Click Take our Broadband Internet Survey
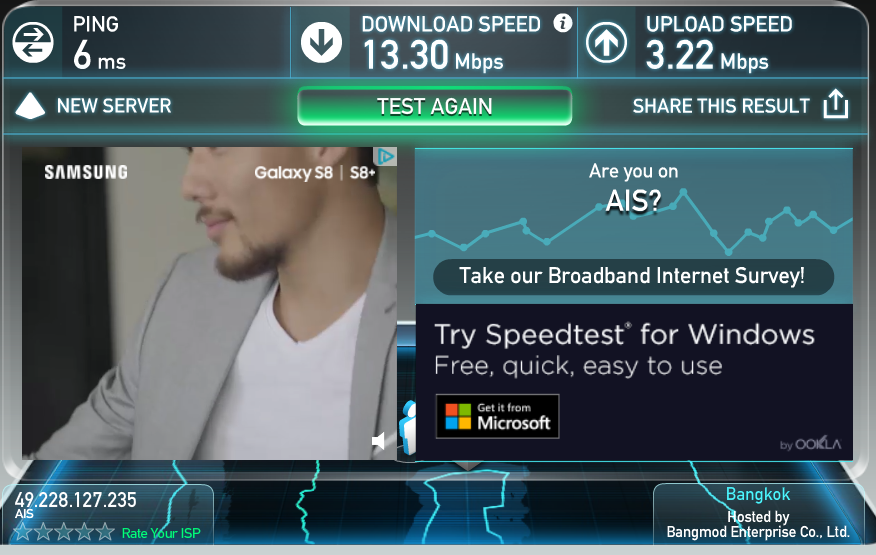This screenshot has height=555, width=876. pyautogui.click(x=633, y=277)
